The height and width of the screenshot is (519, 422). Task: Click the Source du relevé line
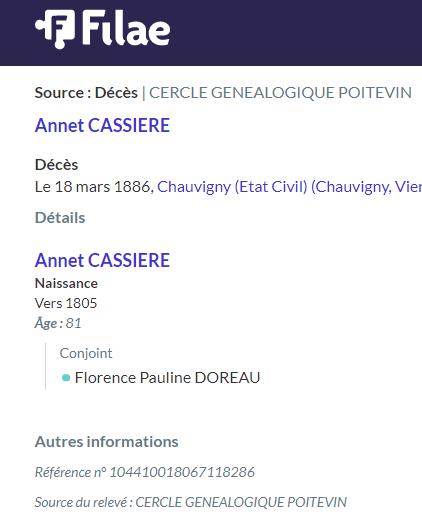pos(191,502)
